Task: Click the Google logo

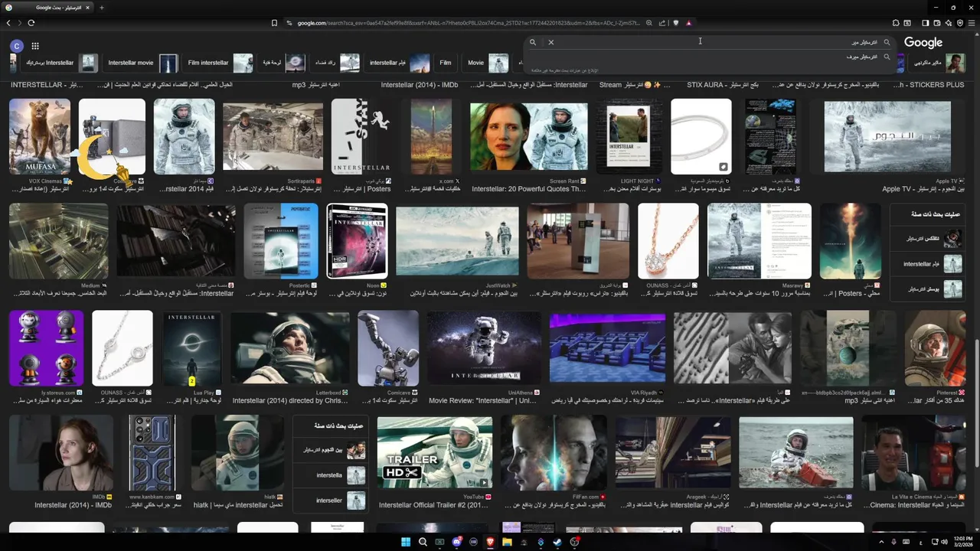Action: point(923,42)
